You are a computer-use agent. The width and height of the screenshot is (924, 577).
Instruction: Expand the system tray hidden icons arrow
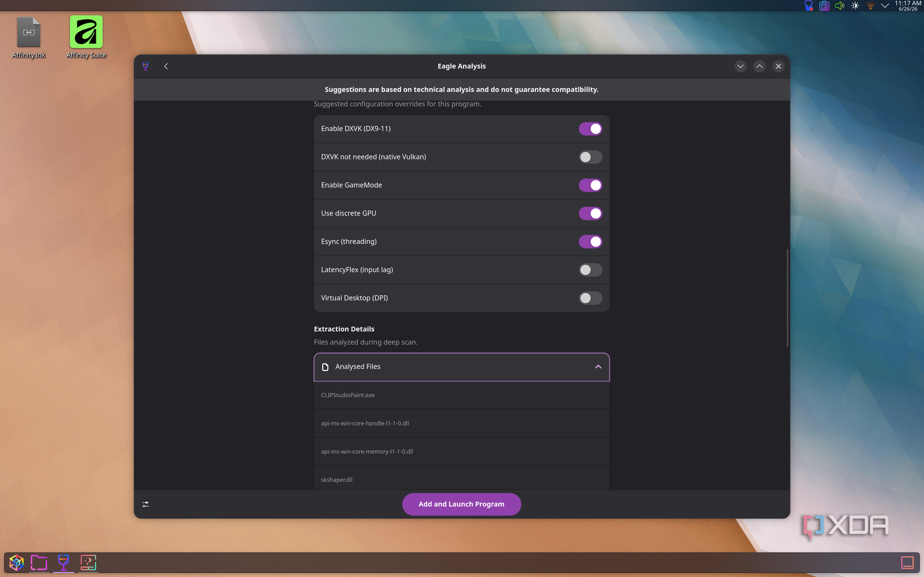pos(885,6)
